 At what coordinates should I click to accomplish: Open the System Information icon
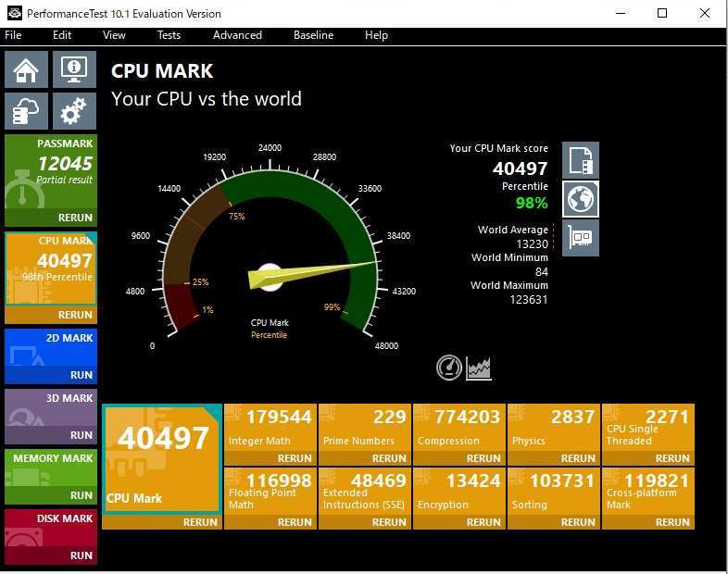coord(74,69)
